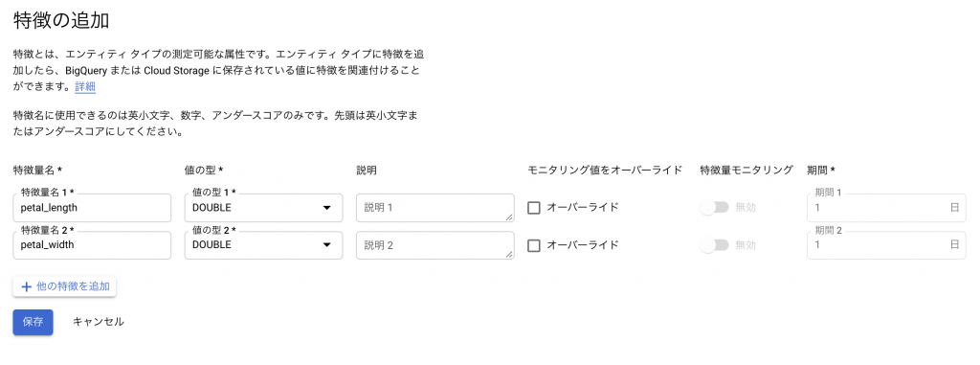Click the 保存 button
Screen dimensions: 980x365
click(x=33, y=323)
